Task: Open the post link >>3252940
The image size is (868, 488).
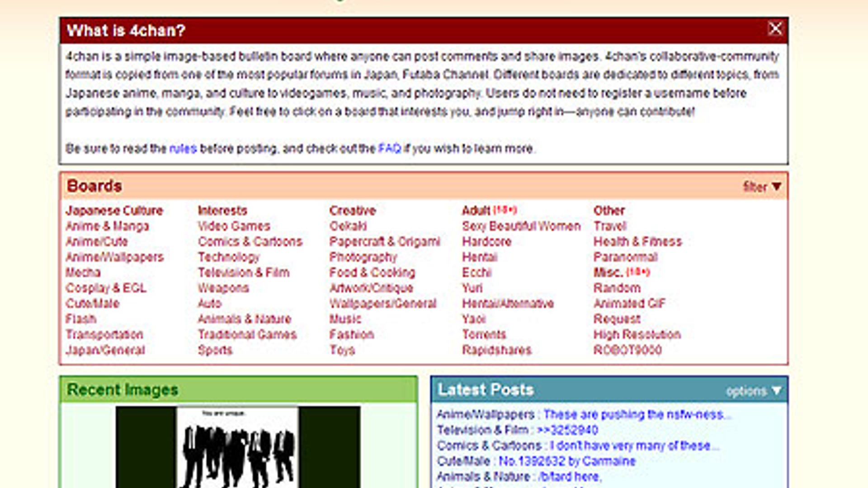Action: point(567,430)
